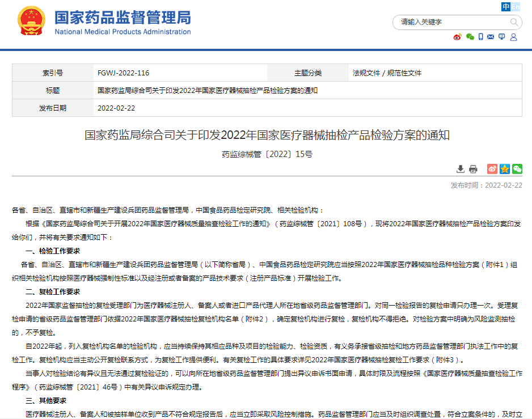Share article to WeChat green button
Screen dimensions: 532x419
pos(517,169)
